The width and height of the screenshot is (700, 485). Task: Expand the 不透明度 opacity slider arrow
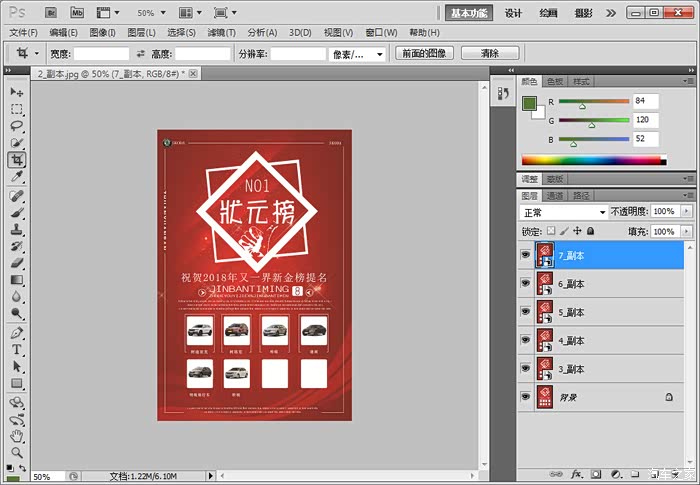[x=685, y=212]
